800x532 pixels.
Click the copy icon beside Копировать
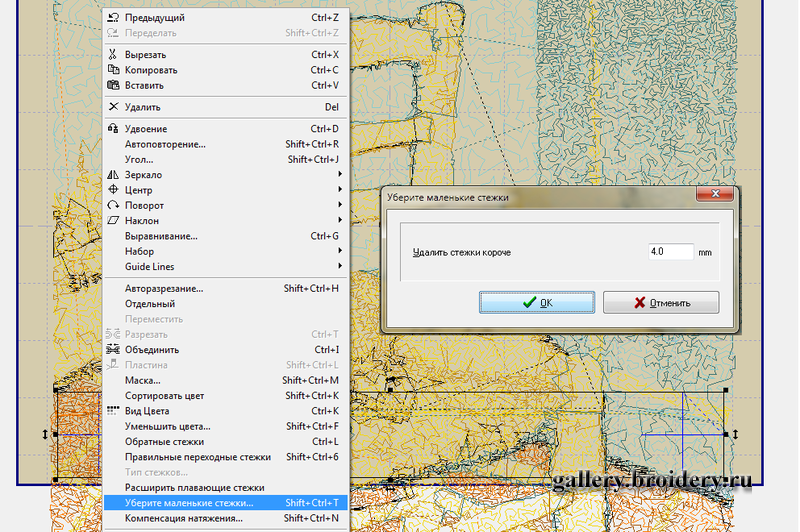(x=113, y=70)
